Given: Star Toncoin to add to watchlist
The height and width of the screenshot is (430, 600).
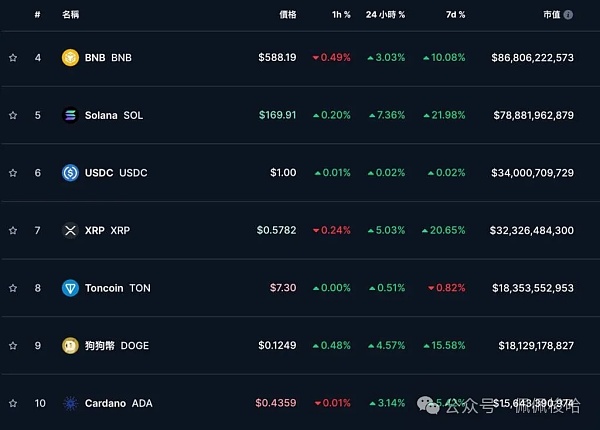Looking at the screenshot, I should (x=13, y=287).
